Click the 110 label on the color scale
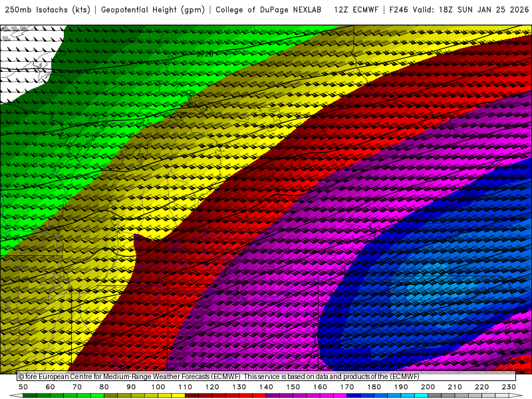The width and height of the screenshot is (532, 399). point(185,387)
